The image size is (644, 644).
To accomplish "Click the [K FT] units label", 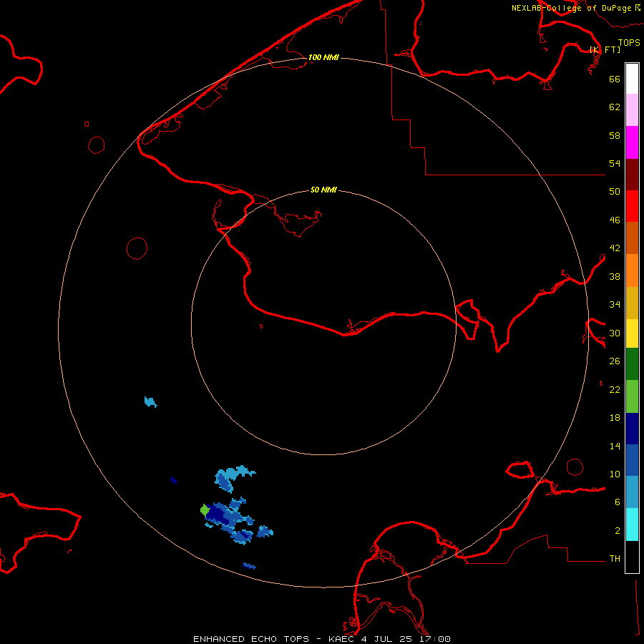I will click(x=605, y=49).
